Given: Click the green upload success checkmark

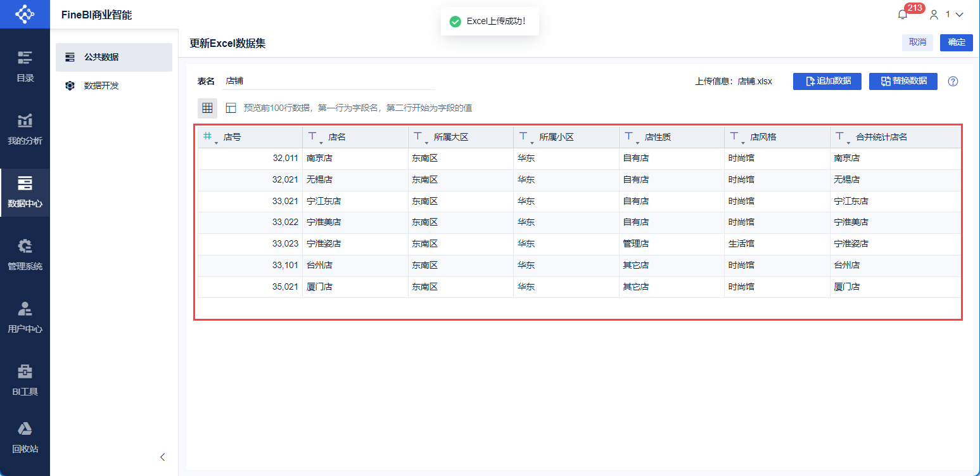Looking at the screenshot, I should 455,22.
